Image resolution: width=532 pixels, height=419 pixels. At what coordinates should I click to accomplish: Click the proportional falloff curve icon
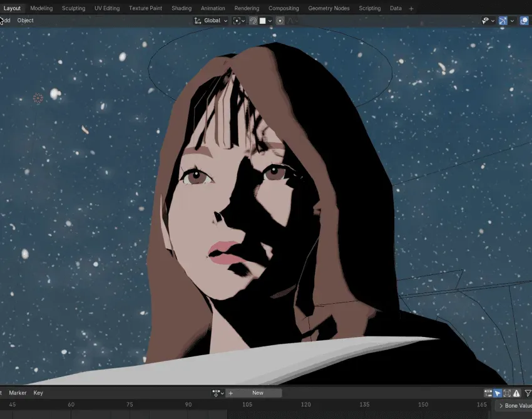click(x=290, y=21)
